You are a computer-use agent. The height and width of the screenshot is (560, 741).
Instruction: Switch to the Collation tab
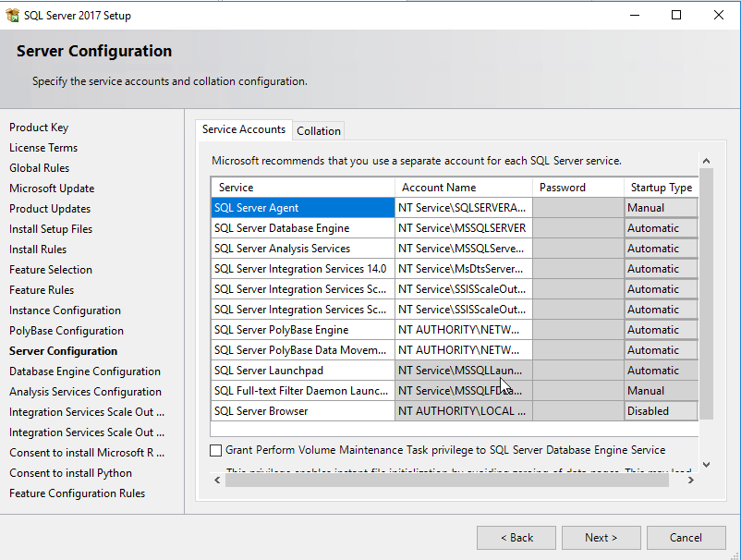tap(319, 131)
